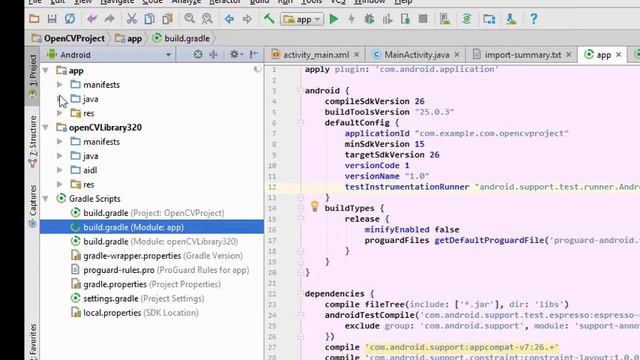This screenshot has height=360, width=640.
Task: Click the app breadcrumb in navigation bar
Action: [129, 38]
